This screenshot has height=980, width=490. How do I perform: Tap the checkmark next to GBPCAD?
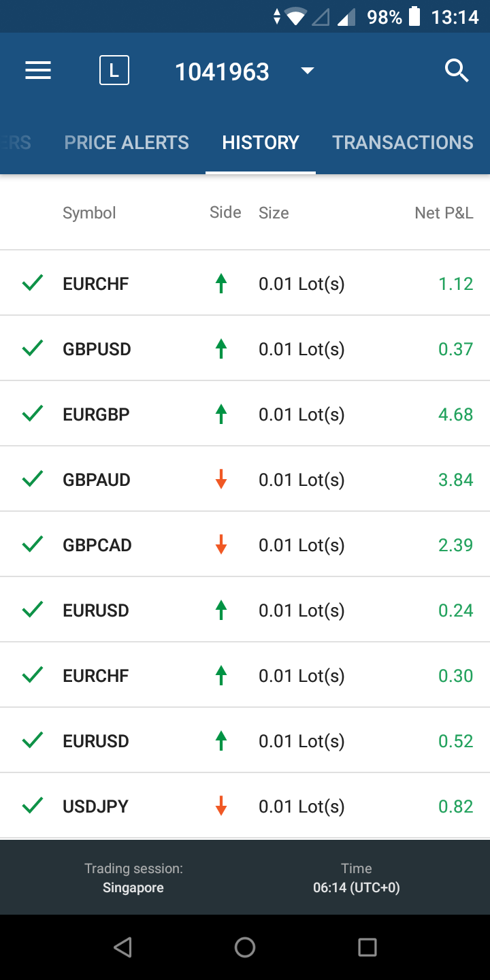click(x=33, y=544)
